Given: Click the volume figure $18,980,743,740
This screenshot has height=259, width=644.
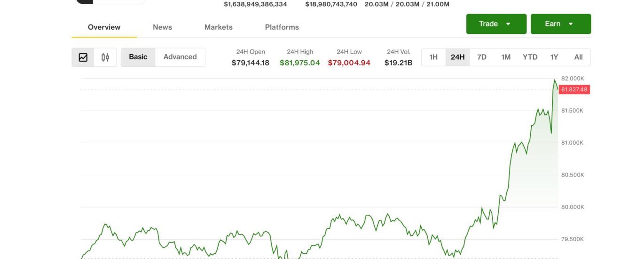Looking at the screenshot, I should pyautogui.click(x=331, y=4).
